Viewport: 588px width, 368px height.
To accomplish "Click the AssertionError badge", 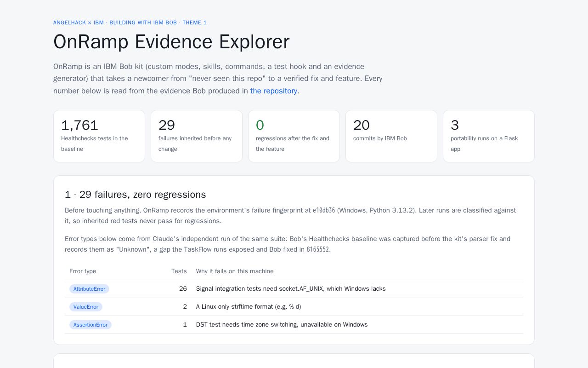I will coord(90,325).
